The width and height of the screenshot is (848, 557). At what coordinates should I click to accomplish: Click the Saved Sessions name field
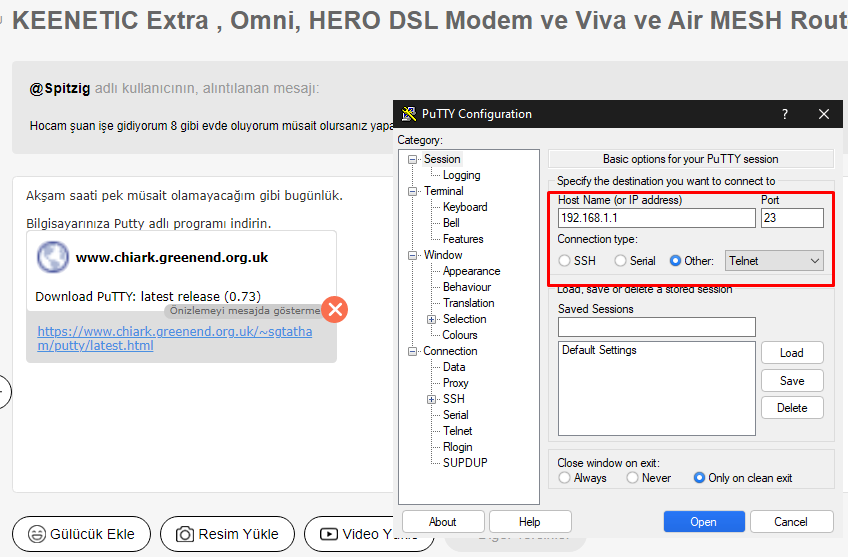[656, 327]
